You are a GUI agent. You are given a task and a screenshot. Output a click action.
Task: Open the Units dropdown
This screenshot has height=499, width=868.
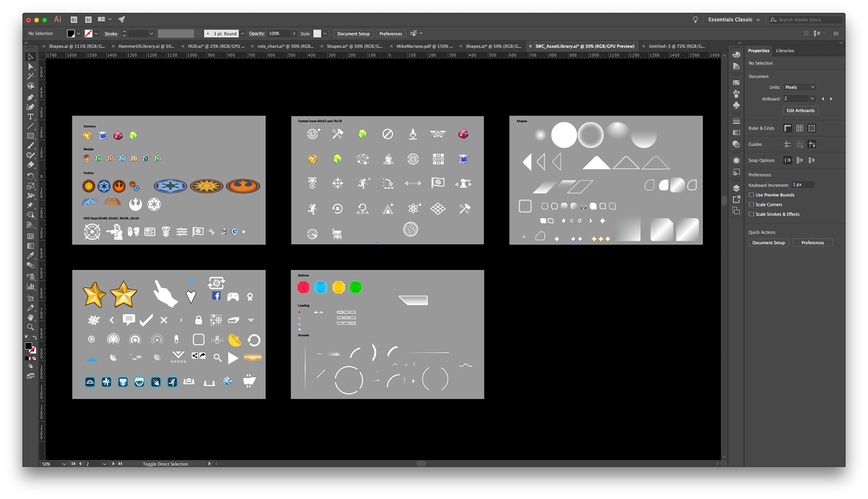point(800,87)
